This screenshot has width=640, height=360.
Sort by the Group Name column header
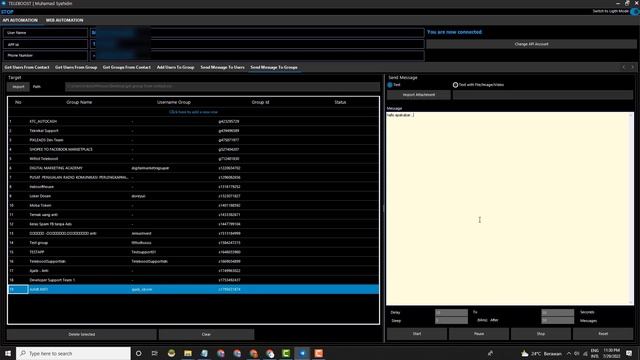[79, 102]
